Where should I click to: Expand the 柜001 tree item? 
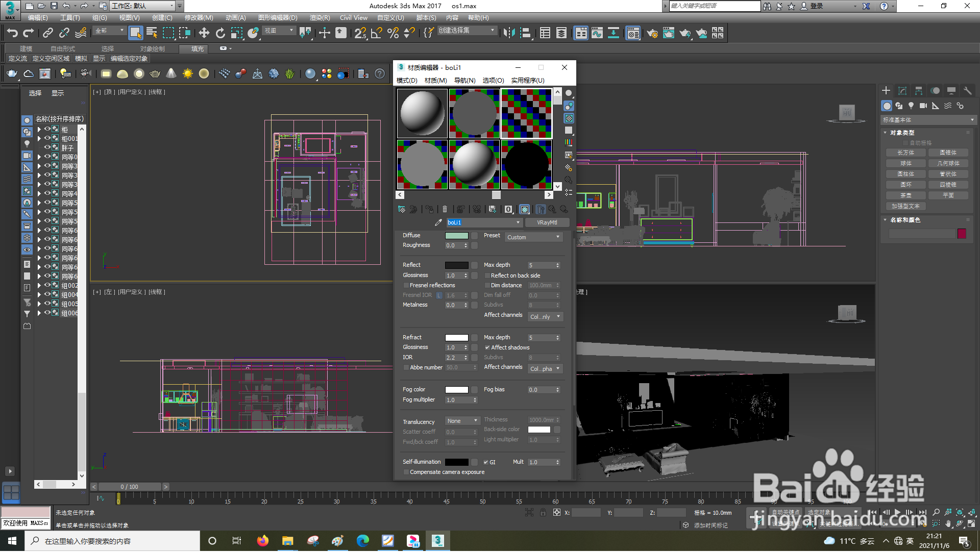tap(39, 139)
